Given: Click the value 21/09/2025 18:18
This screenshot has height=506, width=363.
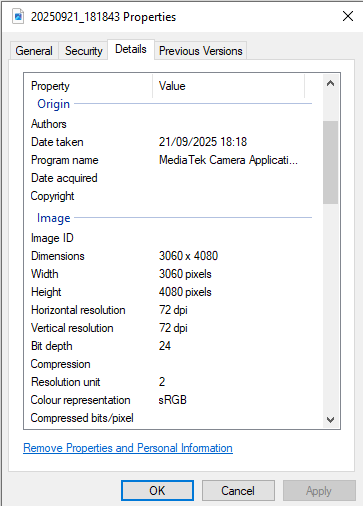Looking at the screenshot, I should [x=203, y=142].
